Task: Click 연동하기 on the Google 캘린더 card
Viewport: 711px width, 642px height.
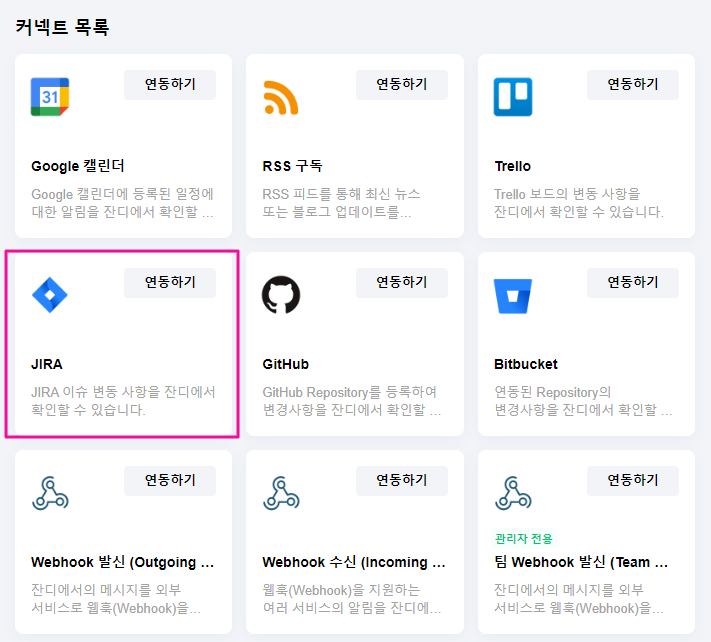Action: [170, 85]
